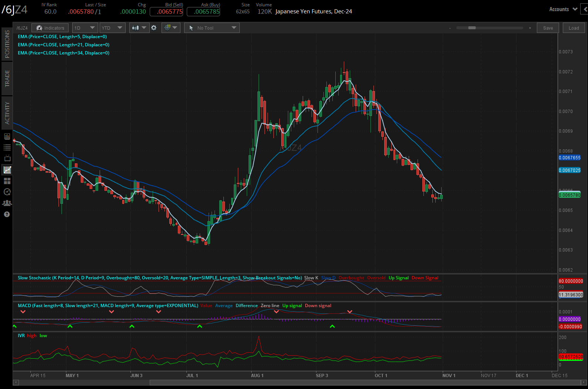Open the community people icon
Screen dimensions: 588x389
pos(7,203)
